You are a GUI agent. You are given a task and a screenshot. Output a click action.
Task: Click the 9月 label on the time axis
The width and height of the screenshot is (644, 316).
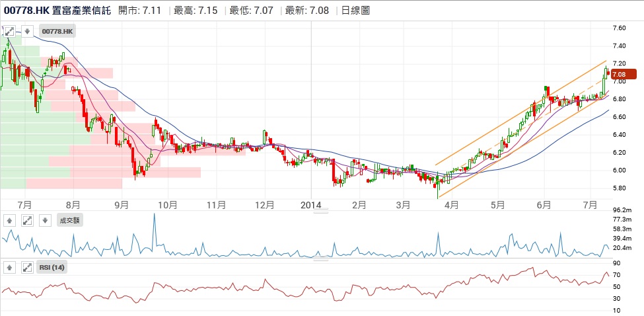pyautogui.click(x=121, y=205)
